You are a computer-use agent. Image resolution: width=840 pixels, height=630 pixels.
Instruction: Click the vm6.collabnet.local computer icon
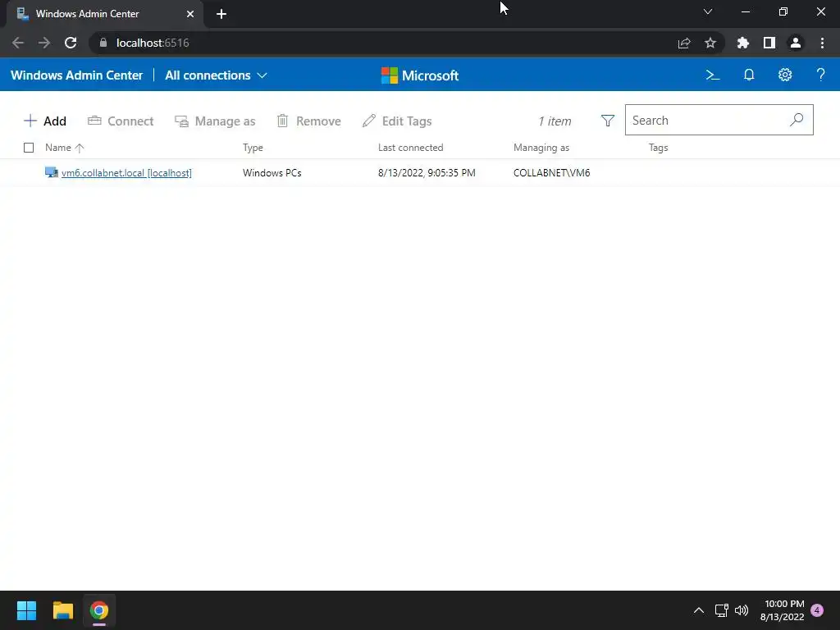[x=52, y=172]
